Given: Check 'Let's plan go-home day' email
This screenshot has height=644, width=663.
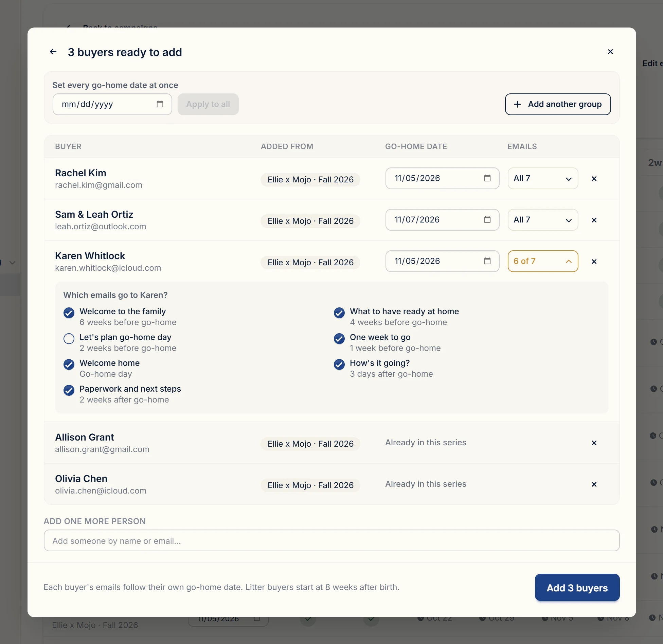Looking at the screenshot, I should coord(69,339).
